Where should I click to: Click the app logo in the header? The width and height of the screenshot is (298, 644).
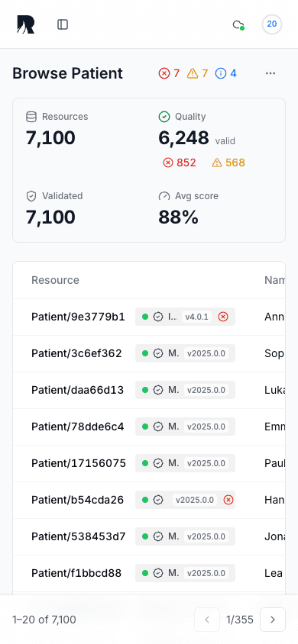(26, 24)
